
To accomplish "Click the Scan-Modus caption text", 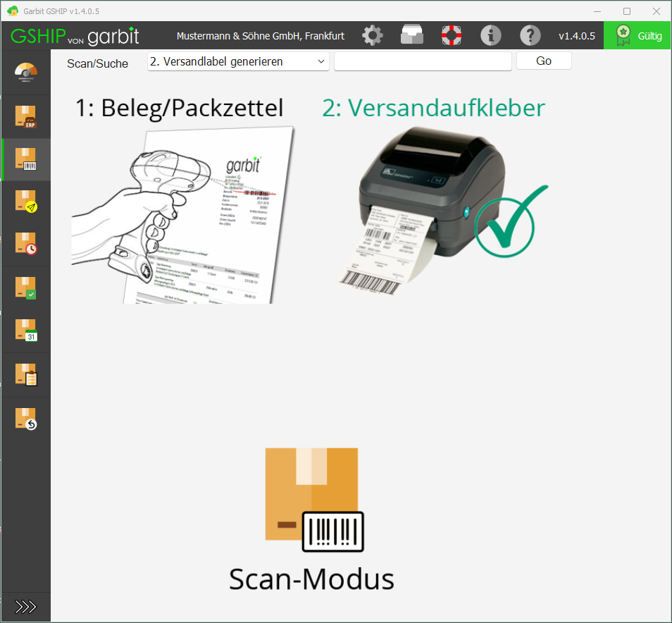I will click(311, 579).
